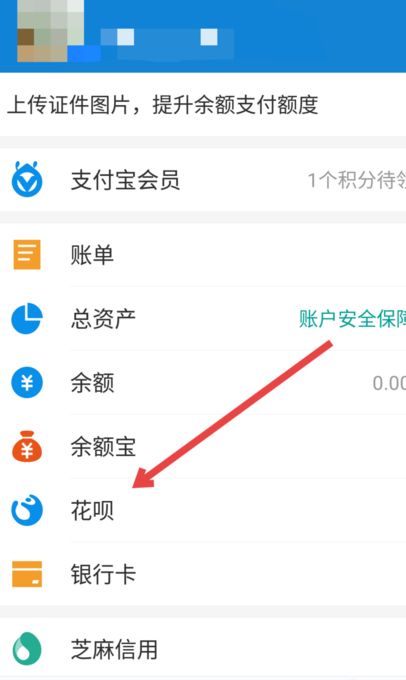Select the 余额宝 entry
Viewport: 406px width, 680px height.
[x=203, y=446]
